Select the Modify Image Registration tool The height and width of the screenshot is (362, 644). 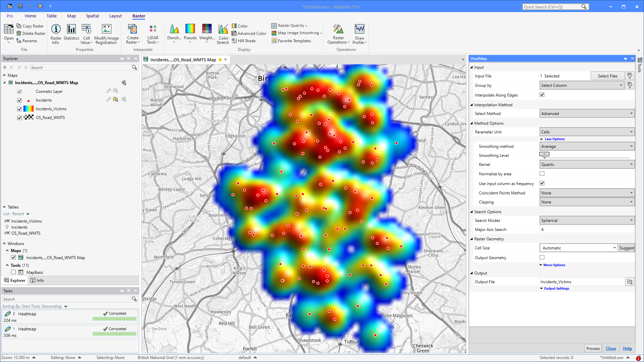click(x=106, y=33)
